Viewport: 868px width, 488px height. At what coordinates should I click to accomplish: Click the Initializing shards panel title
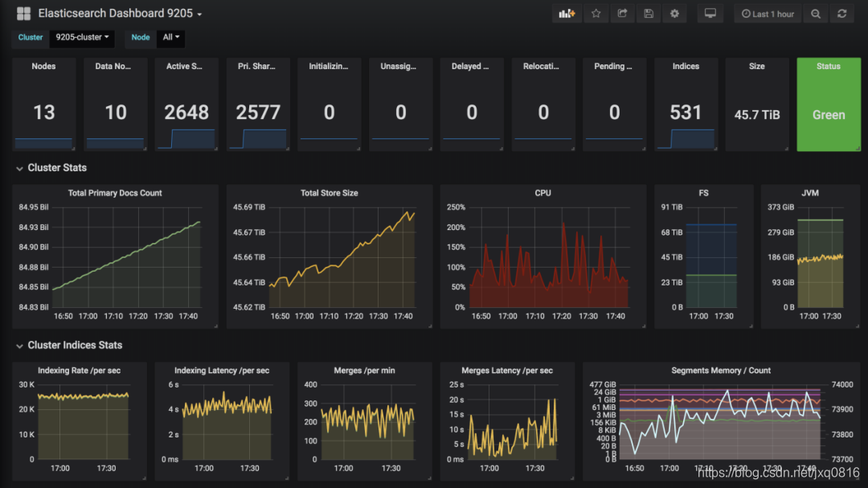pyautogui.click(x=328, y=66)
